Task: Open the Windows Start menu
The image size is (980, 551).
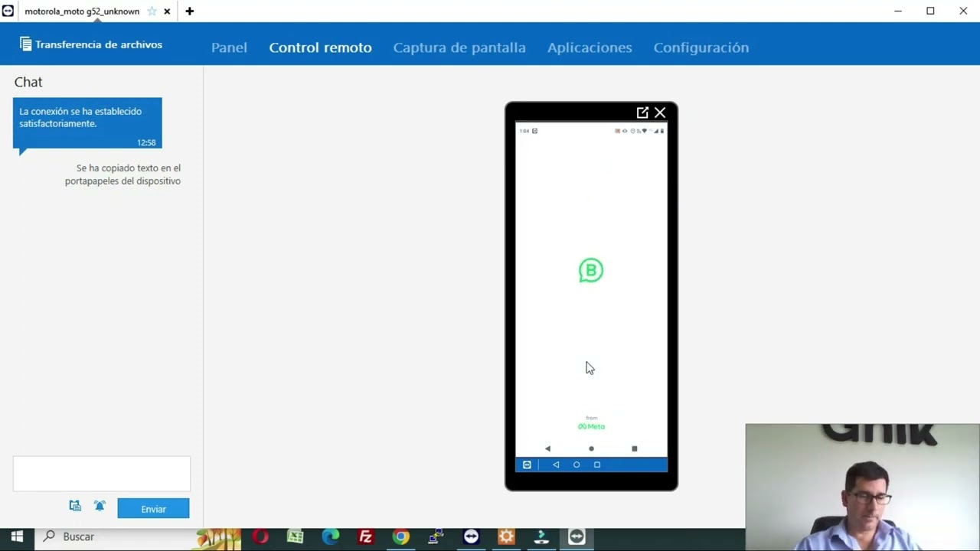Action: (17, 537)
